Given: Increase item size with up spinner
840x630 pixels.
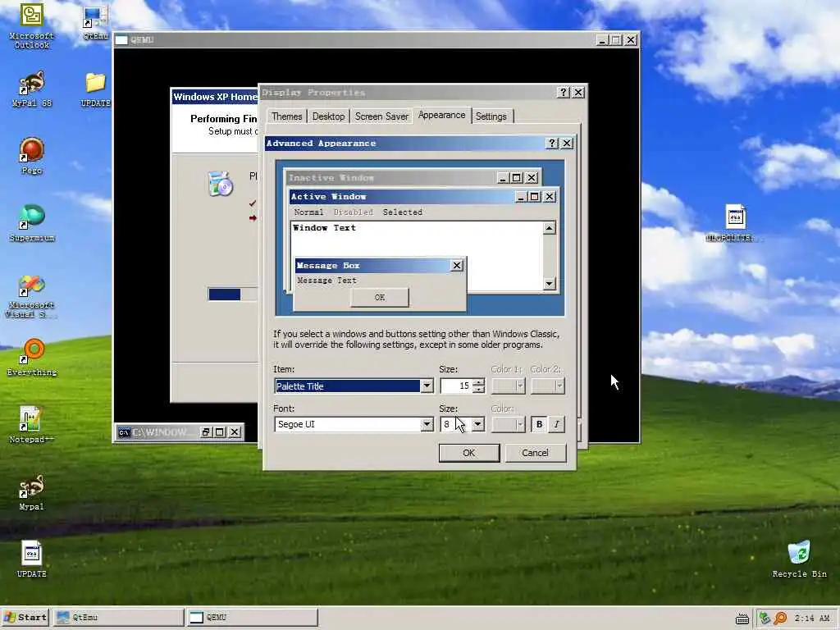Looking at the screenshot, I should (x=479, y=382).
